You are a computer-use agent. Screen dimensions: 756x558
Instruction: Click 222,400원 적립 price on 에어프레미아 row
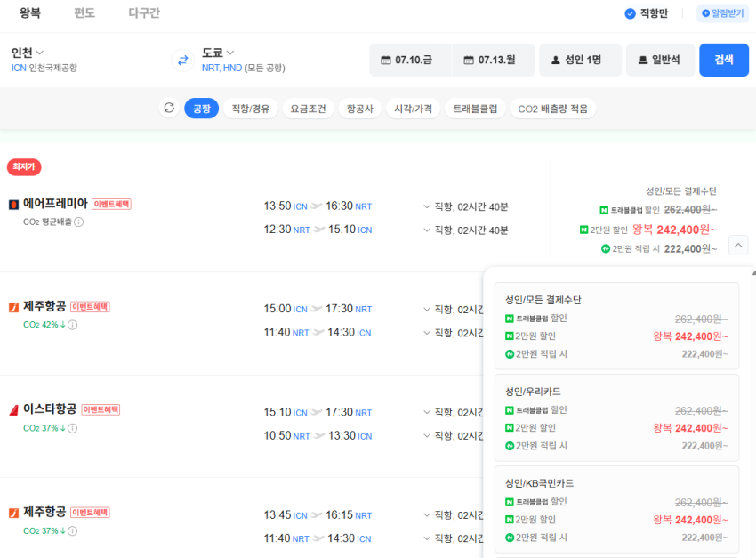click(690, 249)
